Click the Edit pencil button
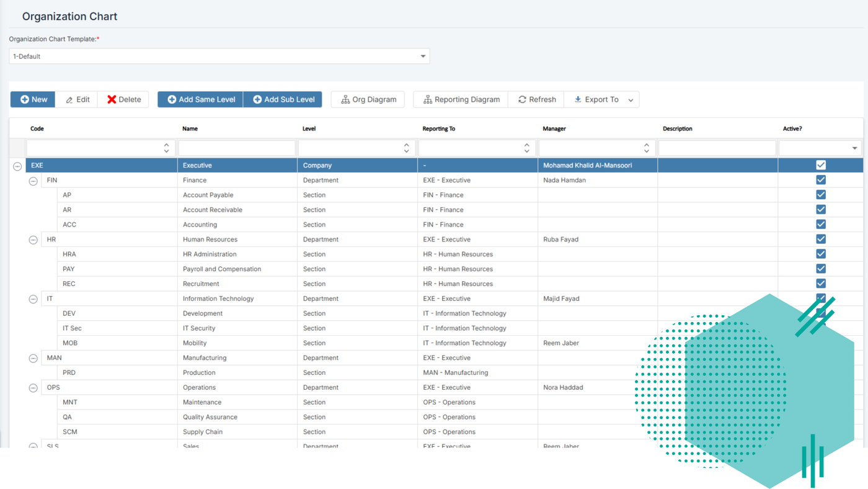This screenshot has height=489, width=868. (77, 99)
